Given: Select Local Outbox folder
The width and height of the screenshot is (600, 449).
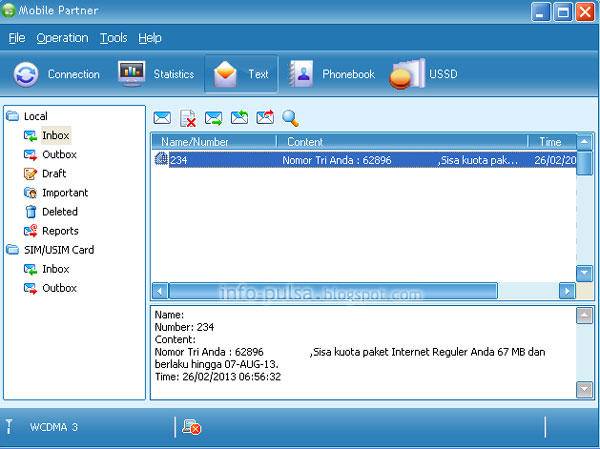Looking at the screenshot, I should point(59,155).
